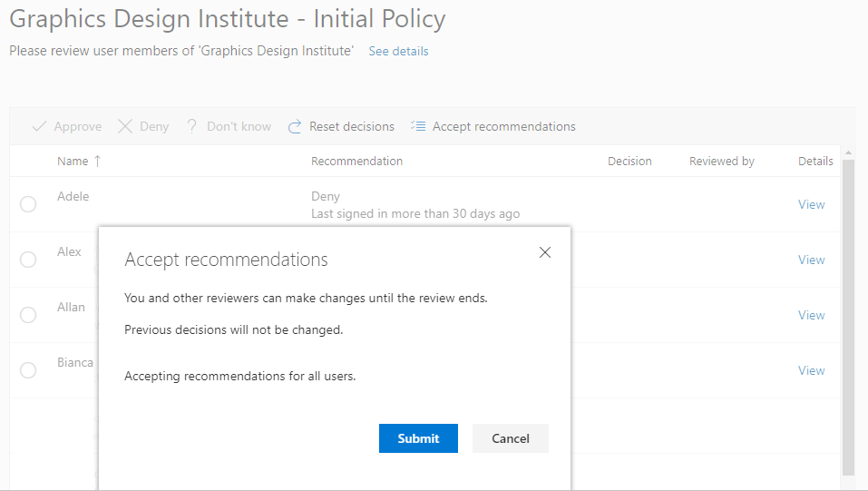Select the radio button for Allan
868x491 pixels.
coord(28,315)
